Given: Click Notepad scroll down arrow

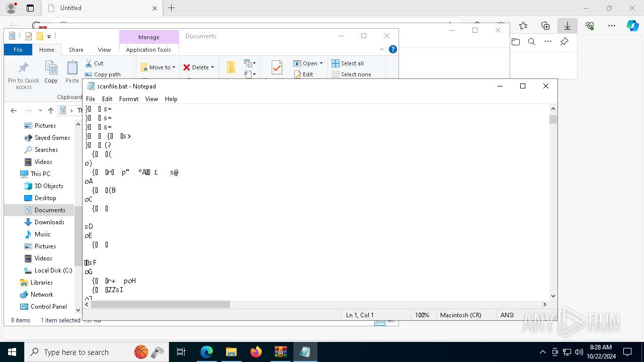Looking at the screenshot, I should click(x=553, y=296).
